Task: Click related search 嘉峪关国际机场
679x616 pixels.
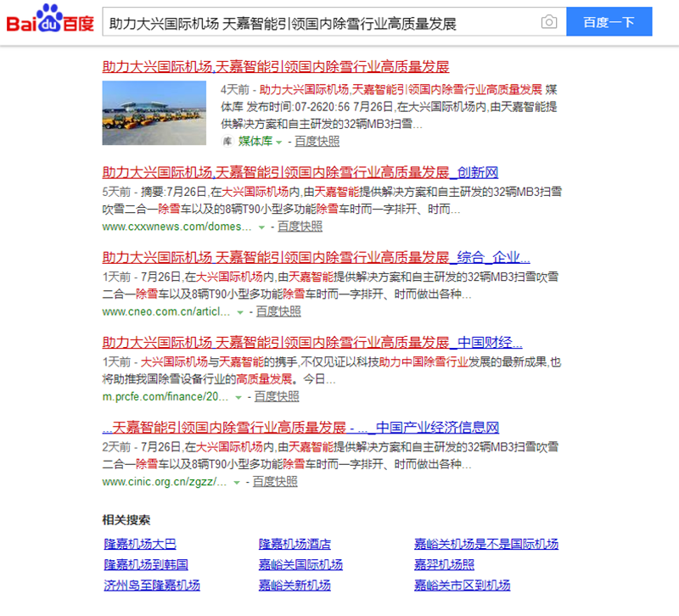Action: pos(300,564)
